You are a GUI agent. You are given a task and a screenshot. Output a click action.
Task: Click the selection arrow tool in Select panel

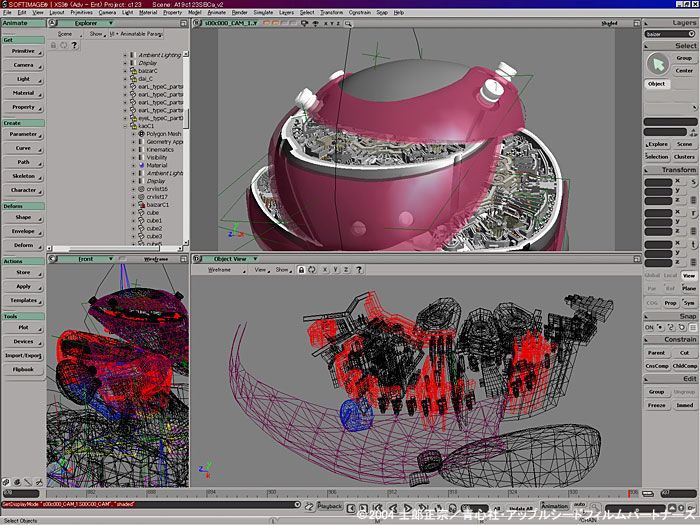(658, 64)
